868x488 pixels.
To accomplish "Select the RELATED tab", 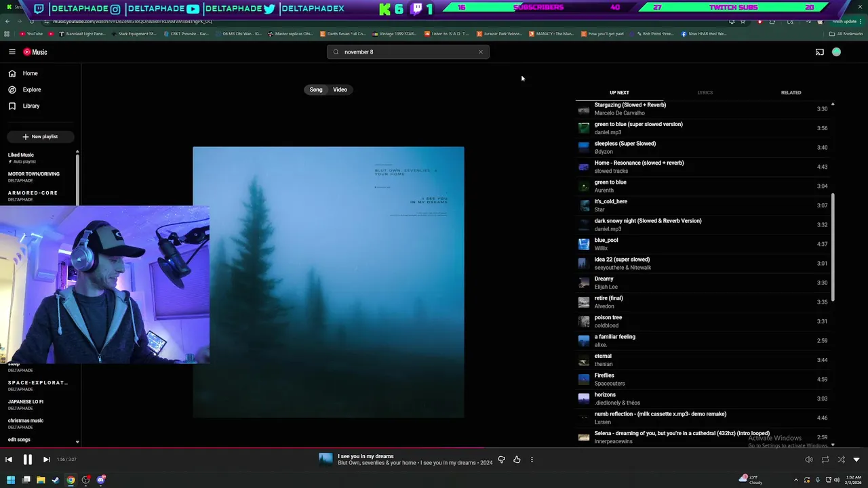I will [x=791, y=93].
